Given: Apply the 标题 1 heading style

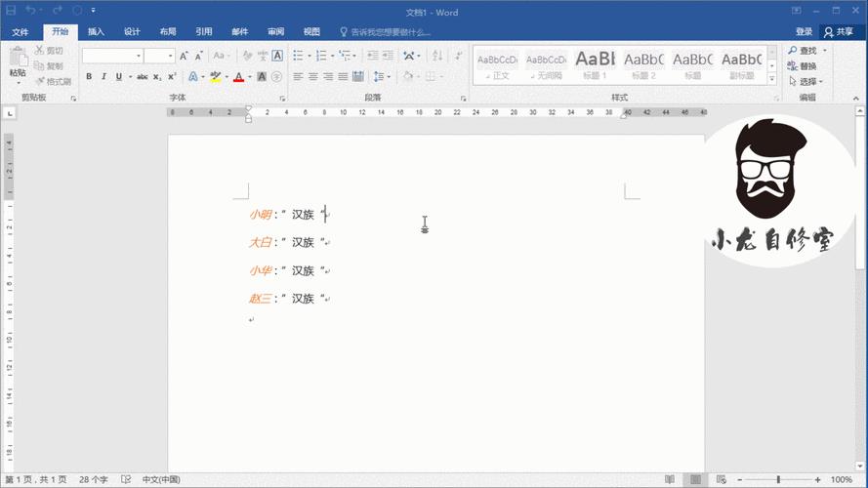Looking at the screenshot, I should [x=595, y=64].
